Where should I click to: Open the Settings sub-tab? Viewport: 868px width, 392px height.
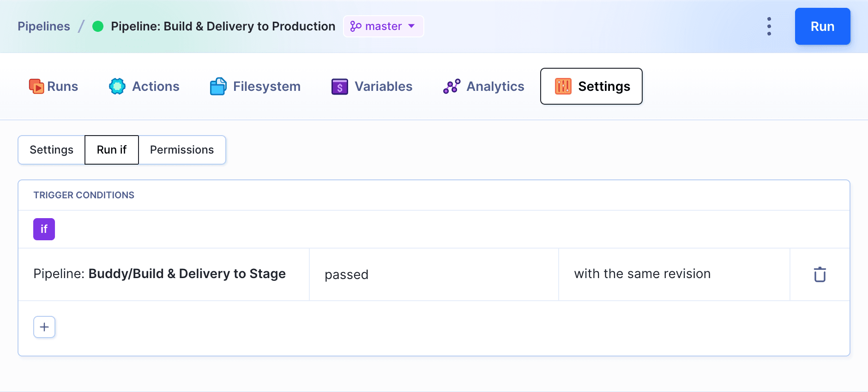(x=52, y=150)
